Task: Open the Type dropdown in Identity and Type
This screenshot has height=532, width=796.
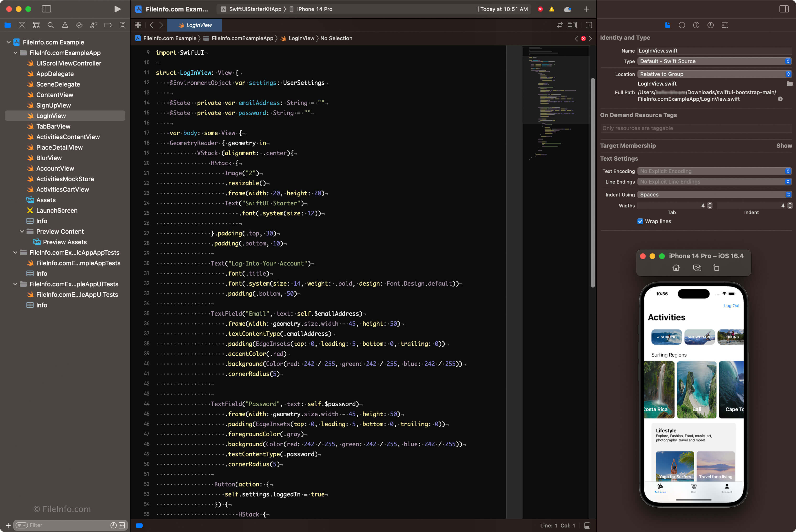Action: point(713,61)
